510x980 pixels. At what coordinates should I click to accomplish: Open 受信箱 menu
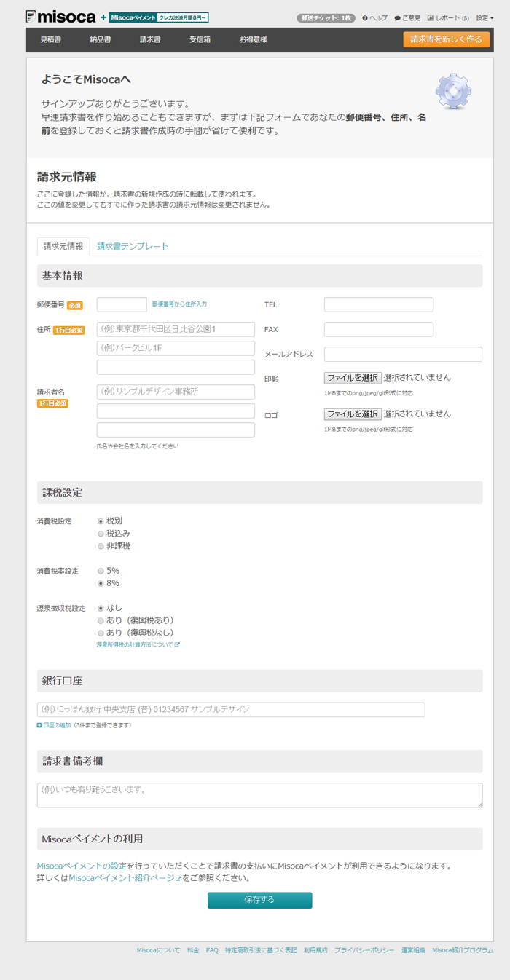click(200, 39)
